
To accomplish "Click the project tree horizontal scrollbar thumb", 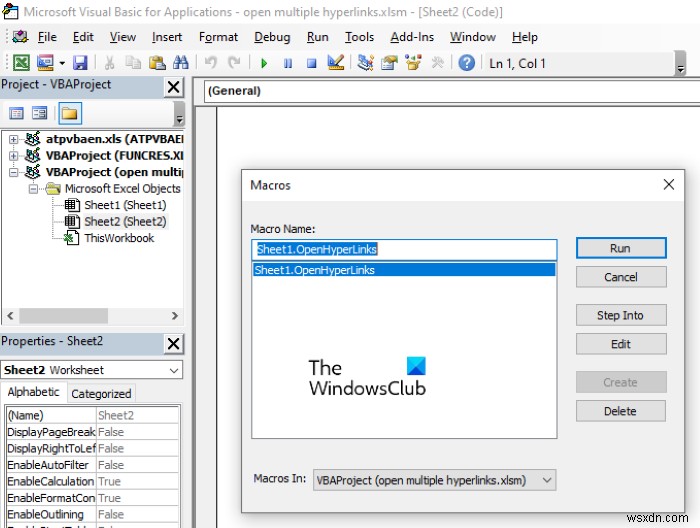I will [x=63, y=316].
